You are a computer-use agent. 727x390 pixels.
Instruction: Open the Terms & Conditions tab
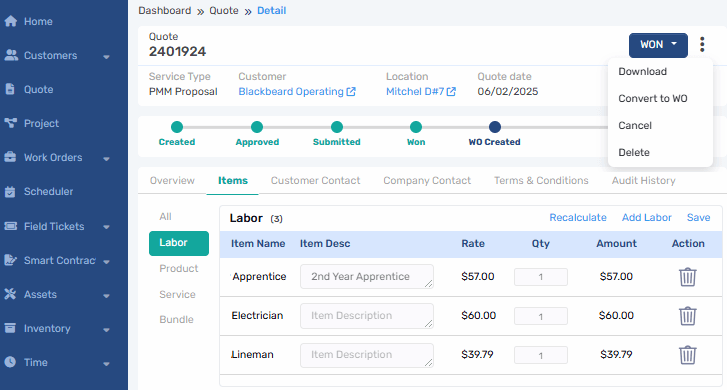pos(541,180)
